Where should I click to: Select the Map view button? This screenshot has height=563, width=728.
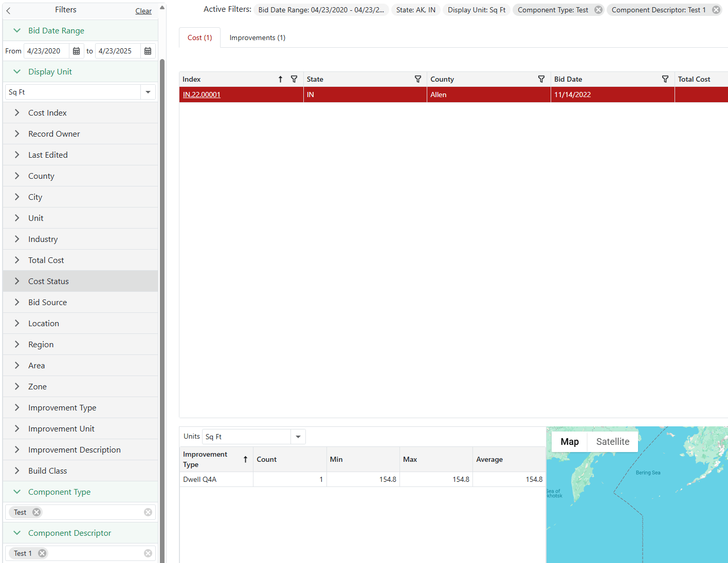click(570, 442)
